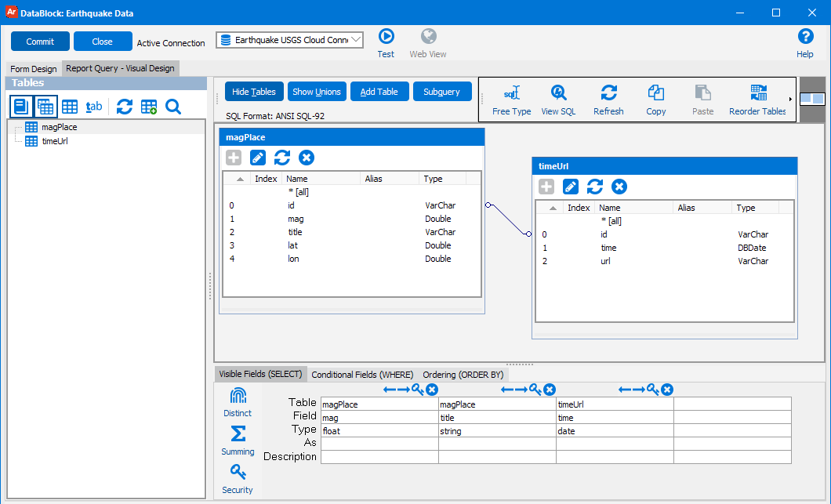Image resolution: width=831 pixels, height=504 pixels.
Task: Open the Web View globe icon
Action: pyautogui.click(x=428, y=36)
